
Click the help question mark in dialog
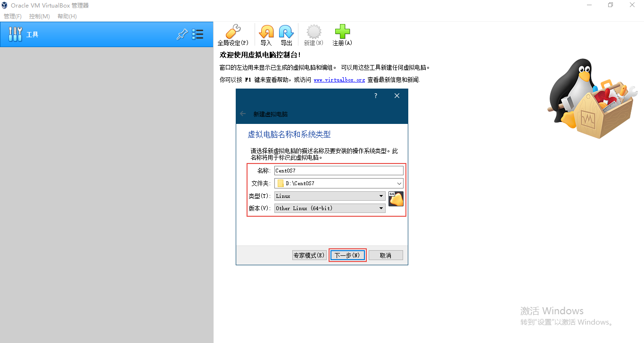[x=376, y=96]
